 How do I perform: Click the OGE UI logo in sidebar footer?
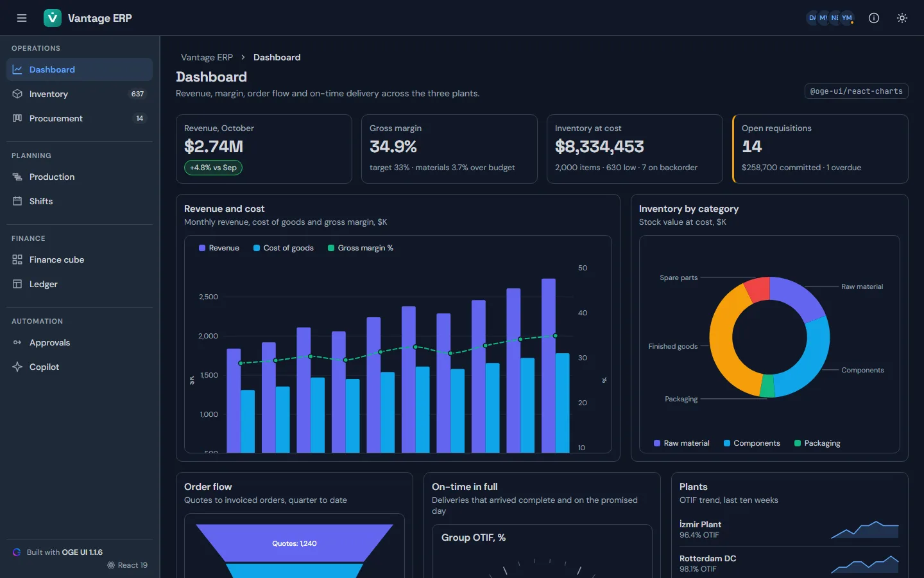(x=17, y=552)
